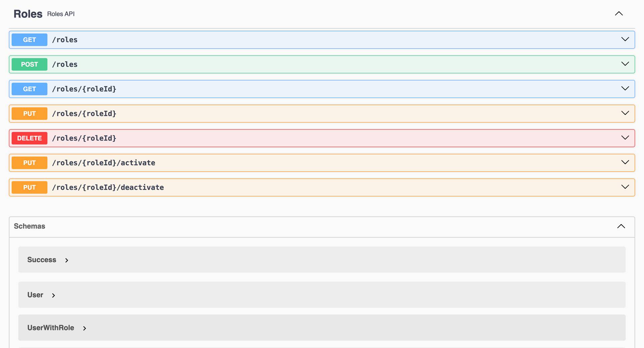Expand the /roles/{roleId}/deactivate chevron
The width and height of the screenshot is (644, 348).
(625, 187)
